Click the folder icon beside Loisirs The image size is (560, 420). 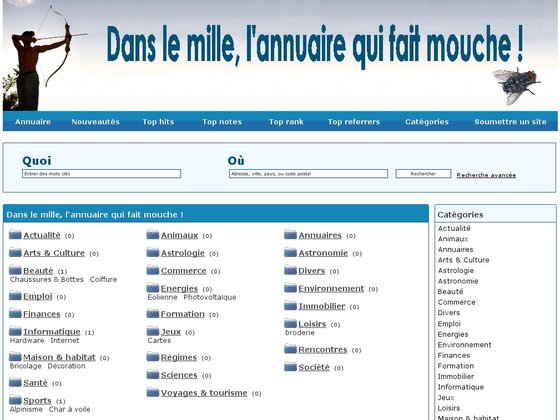[290, 324]
